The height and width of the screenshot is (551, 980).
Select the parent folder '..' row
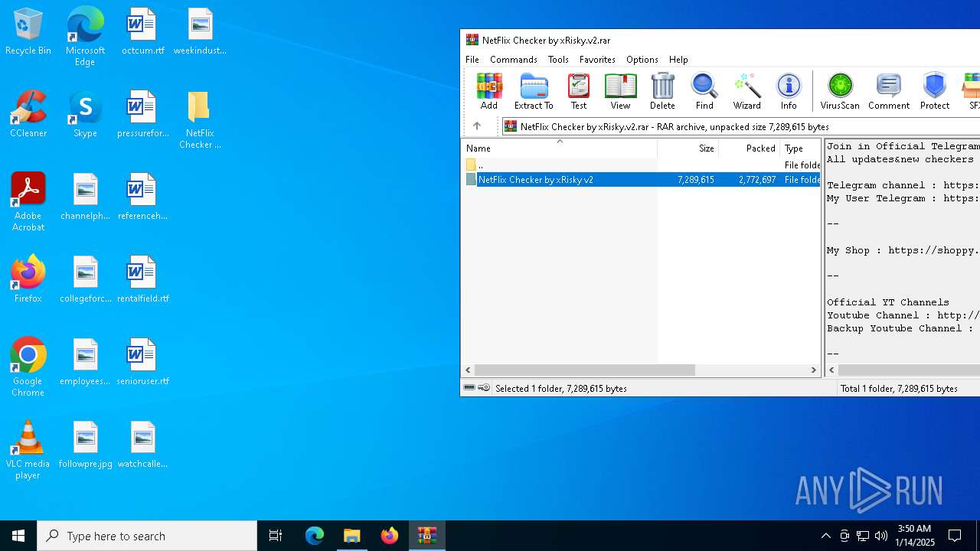(x=641, y=165)
